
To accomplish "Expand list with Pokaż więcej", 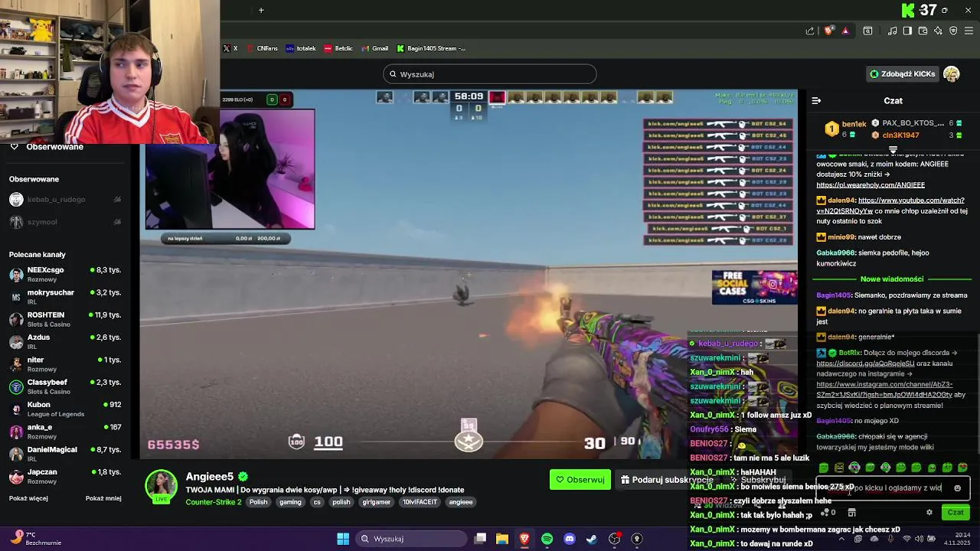I will [x=28, y=498].
